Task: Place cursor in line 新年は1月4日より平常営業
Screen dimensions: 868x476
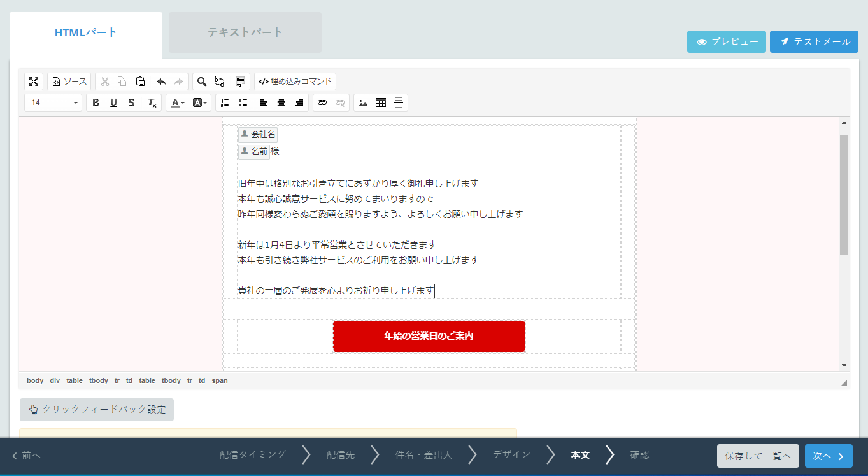Action: 337,245
